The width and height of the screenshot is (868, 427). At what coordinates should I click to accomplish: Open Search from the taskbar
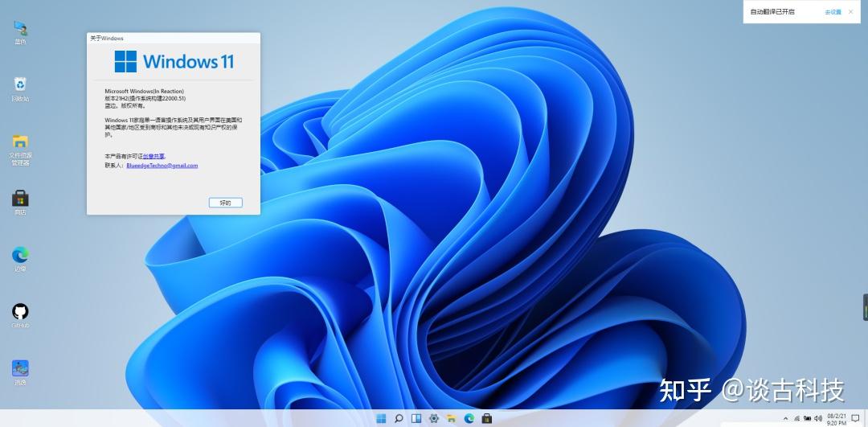[x=399, y=418]
